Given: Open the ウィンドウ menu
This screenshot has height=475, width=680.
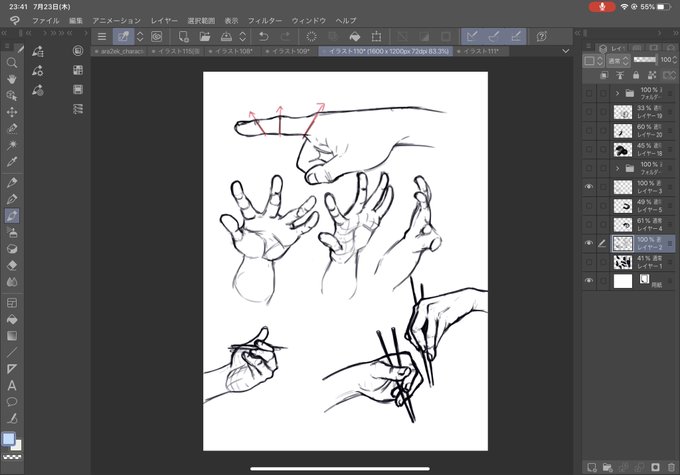Looking at the screenshot, I should (308, 20).
